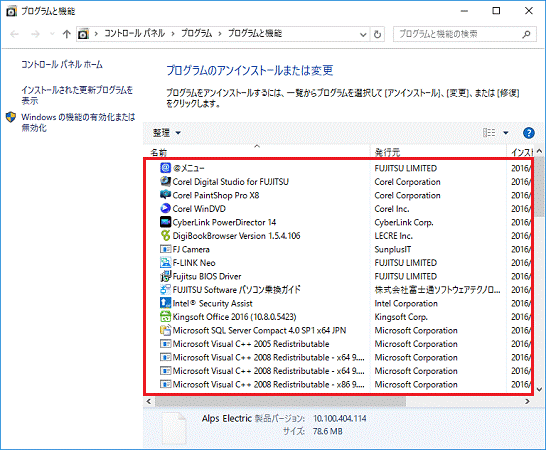Click the horizontal scrollbar left arrow
546x450 pixels.
click(x=149, y=401)
